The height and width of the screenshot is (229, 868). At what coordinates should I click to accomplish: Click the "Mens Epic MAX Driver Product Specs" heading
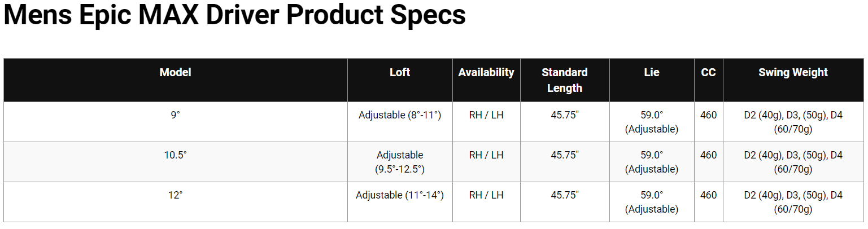[x=234, y=16]
